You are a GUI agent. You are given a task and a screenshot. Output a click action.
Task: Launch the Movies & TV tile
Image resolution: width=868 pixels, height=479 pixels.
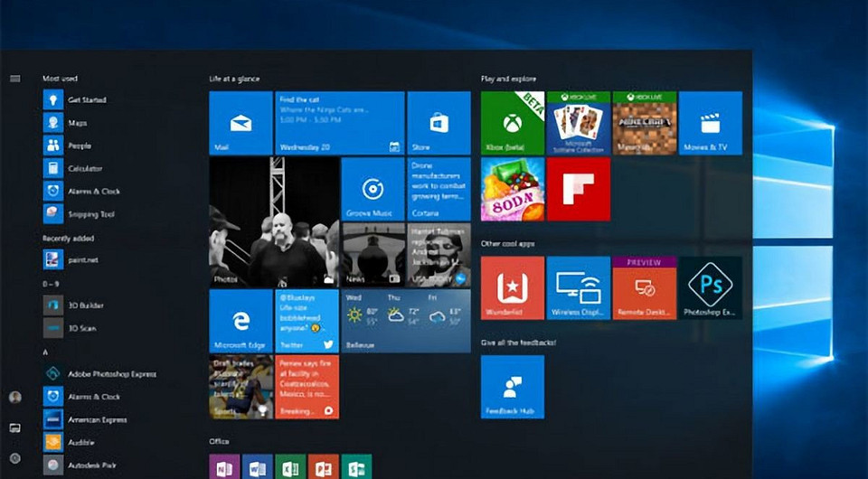(x=711, y=123)
